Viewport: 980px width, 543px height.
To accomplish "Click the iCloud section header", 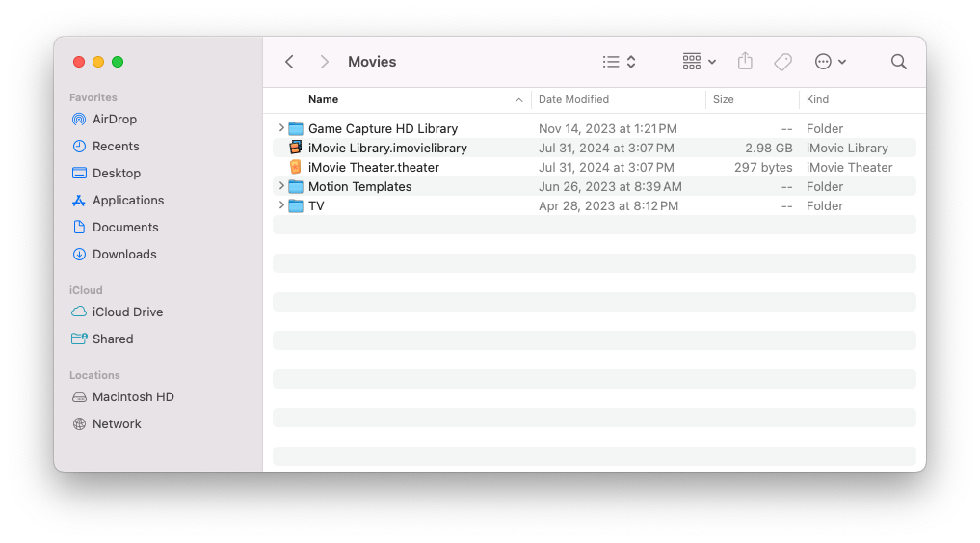I will coord(86,290).
